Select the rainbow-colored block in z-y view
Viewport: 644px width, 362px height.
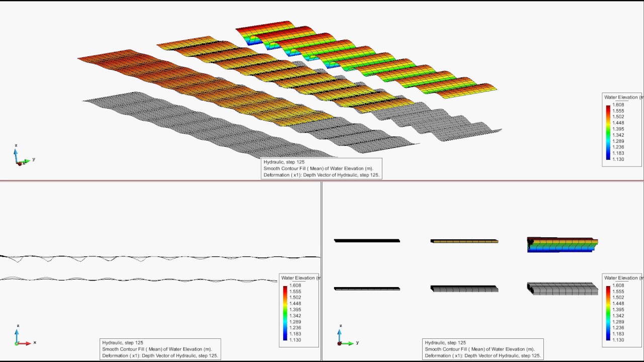[x=562, y=244]
